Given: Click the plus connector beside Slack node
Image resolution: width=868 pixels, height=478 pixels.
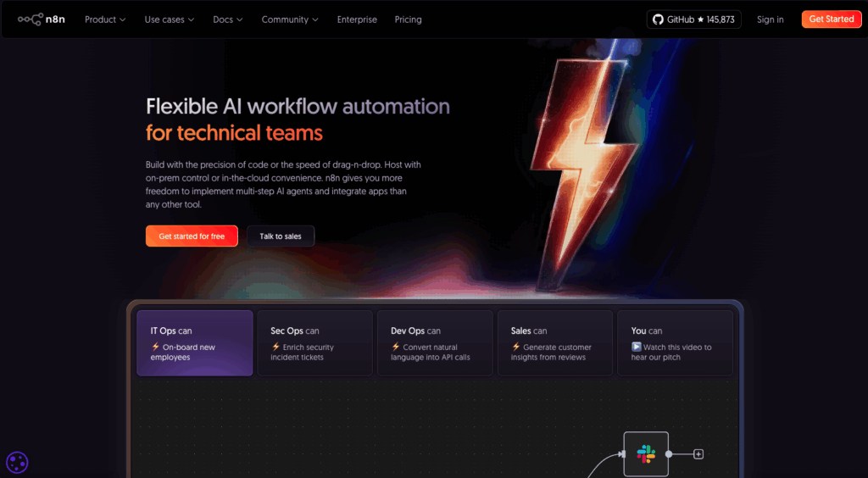Looking at the screenshot, I should pyautogui.click(x=698, y=454).
